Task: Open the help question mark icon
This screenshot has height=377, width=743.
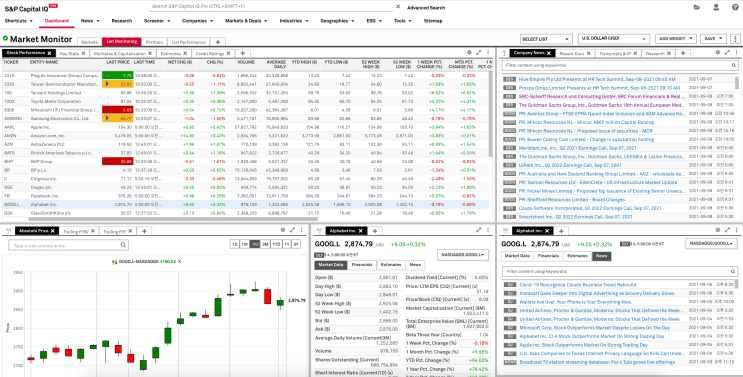Action: click(735, 7)
